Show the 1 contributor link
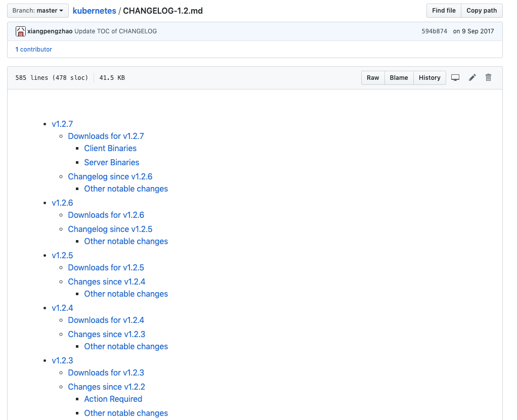This screenshot has width=517, height=420. click(x=33, y=50)
